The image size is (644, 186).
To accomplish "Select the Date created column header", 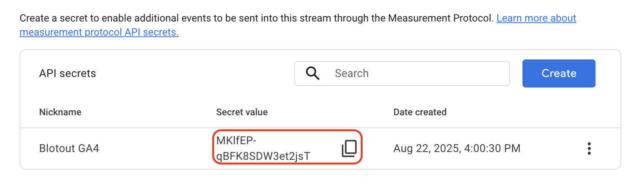I will click(x=420, y=112).
